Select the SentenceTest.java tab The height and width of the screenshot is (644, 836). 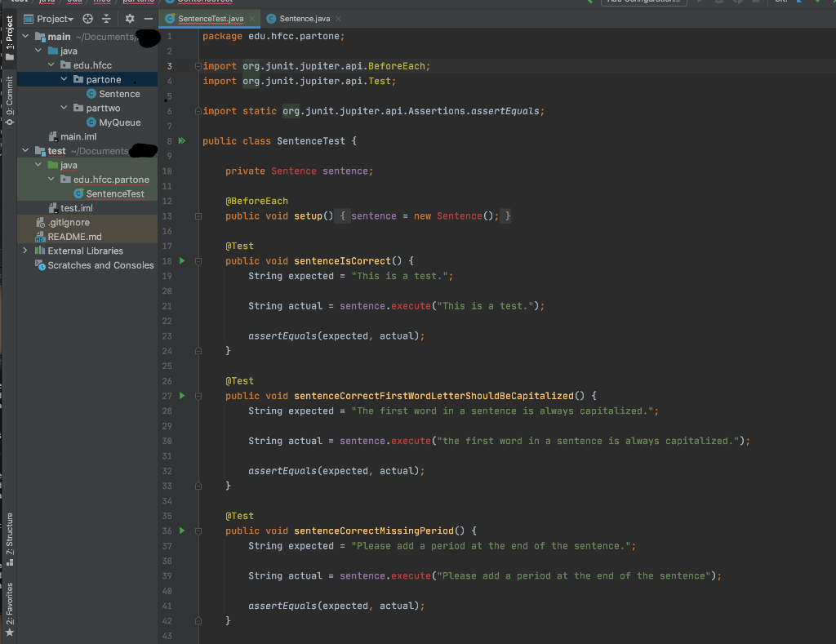point(211,19)
